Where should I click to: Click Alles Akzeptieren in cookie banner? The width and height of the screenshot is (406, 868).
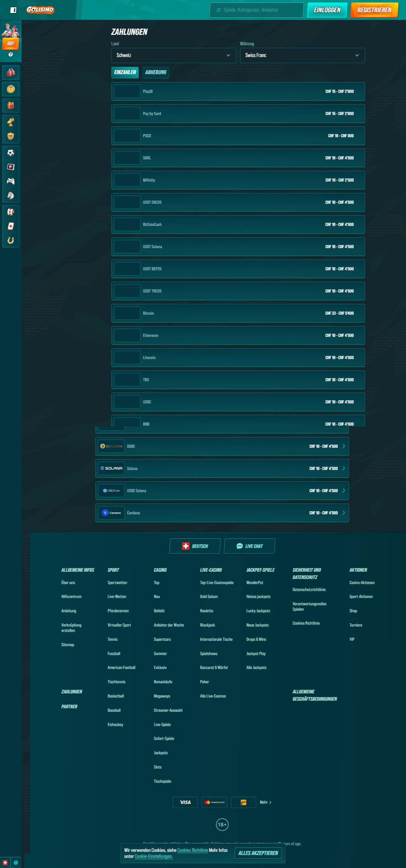pyautogui.click(x=258, y=853)
